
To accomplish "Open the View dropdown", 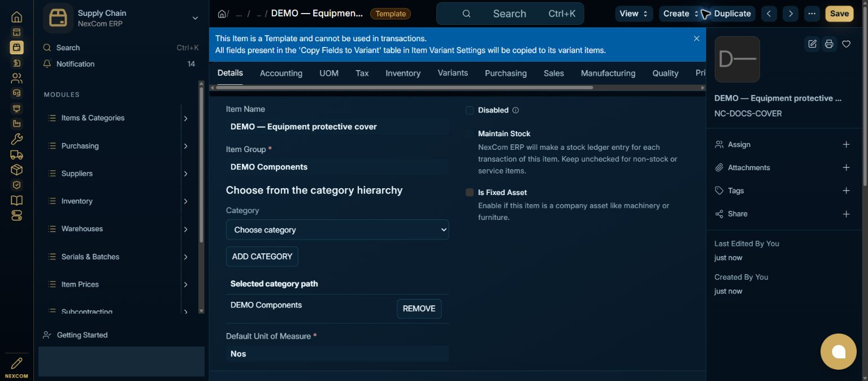I will click(633, 14).
